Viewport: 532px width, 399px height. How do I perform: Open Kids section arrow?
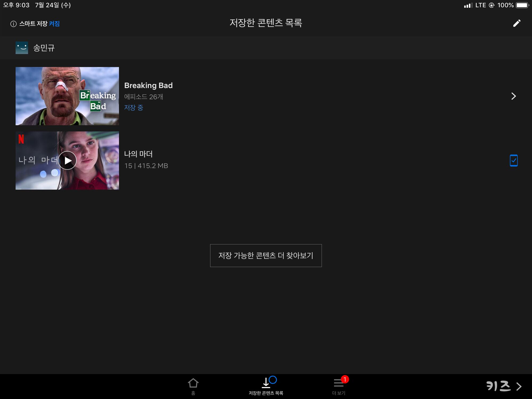coord(519,386)
